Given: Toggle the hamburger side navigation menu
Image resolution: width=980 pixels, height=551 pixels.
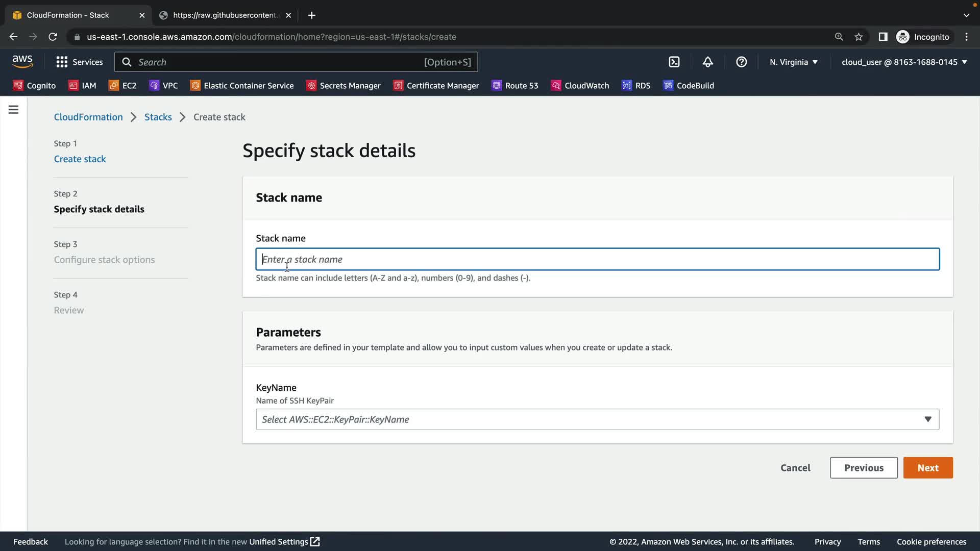Looking at the screenshot, I should [14, 110].
